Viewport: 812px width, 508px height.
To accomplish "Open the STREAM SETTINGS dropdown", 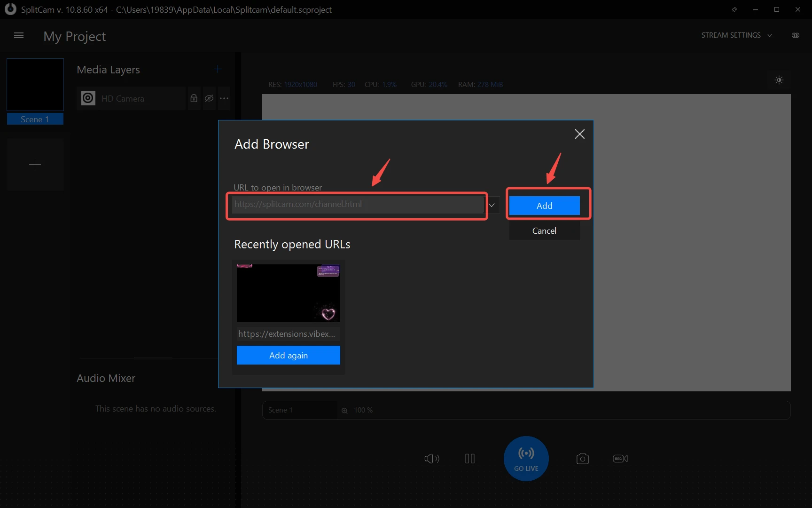I will point(736,35).
